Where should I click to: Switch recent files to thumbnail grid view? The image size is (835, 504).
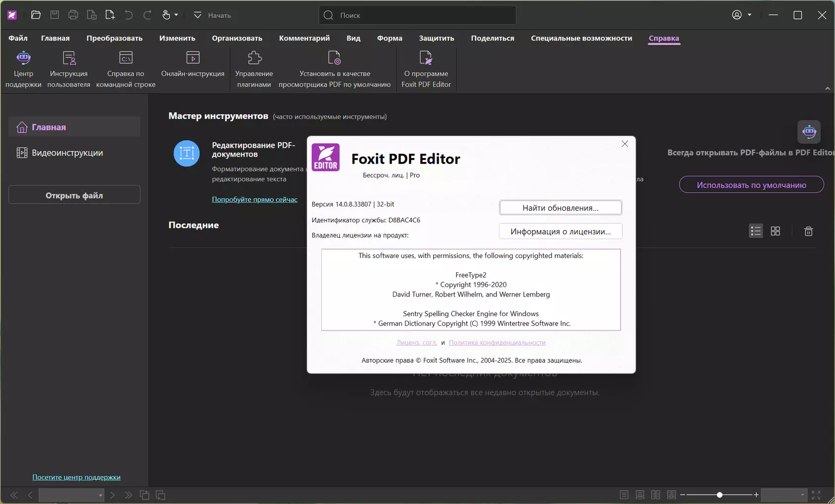[x=775, y=231]
